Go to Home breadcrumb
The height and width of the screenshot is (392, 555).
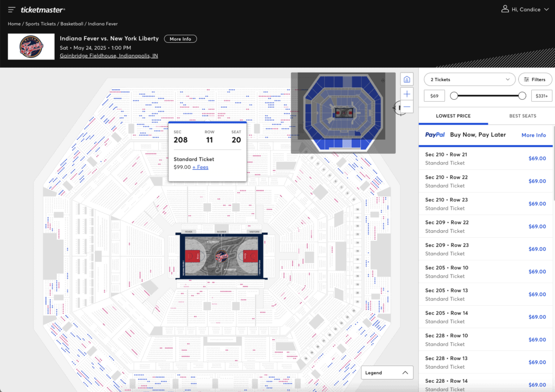click(x=14, y=24)
